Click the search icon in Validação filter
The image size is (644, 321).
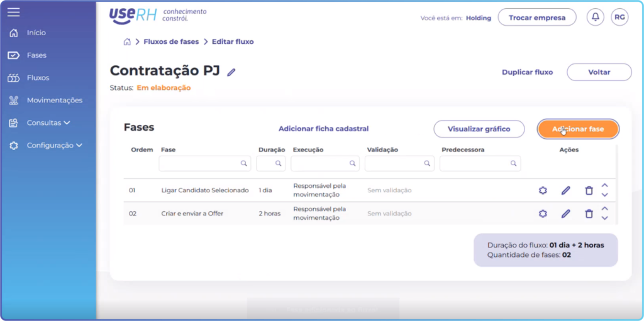[428, 163]
